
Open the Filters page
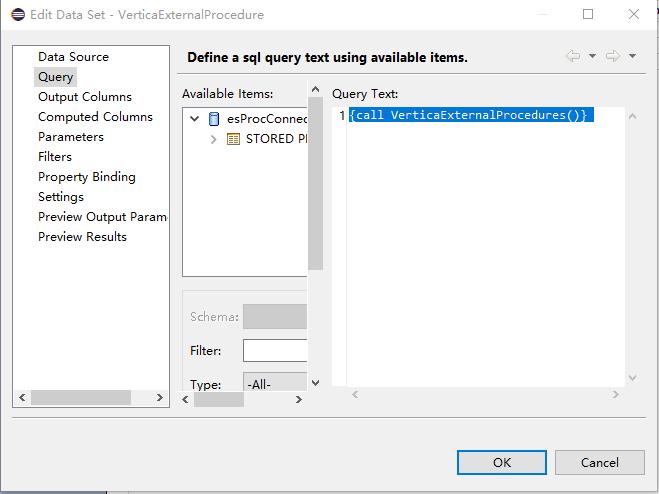pyautogui.click(x=55, y=157)
